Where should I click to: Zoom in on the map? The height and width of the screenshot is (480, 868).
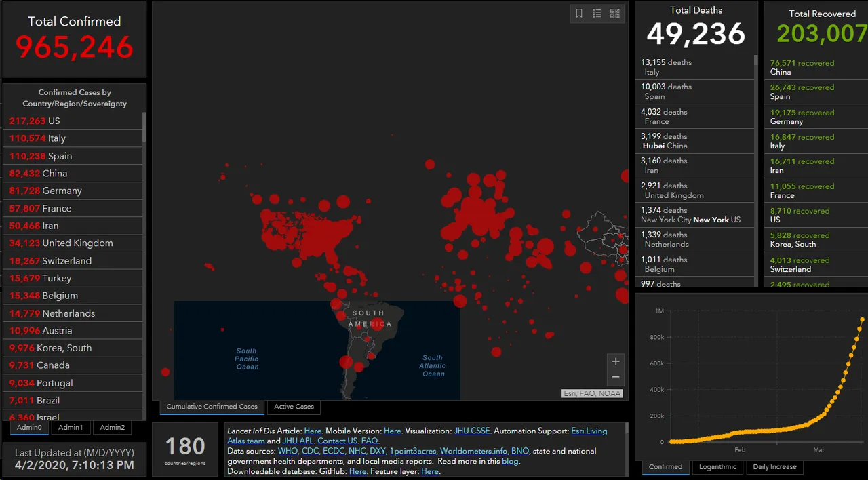[x=616, y=361]
